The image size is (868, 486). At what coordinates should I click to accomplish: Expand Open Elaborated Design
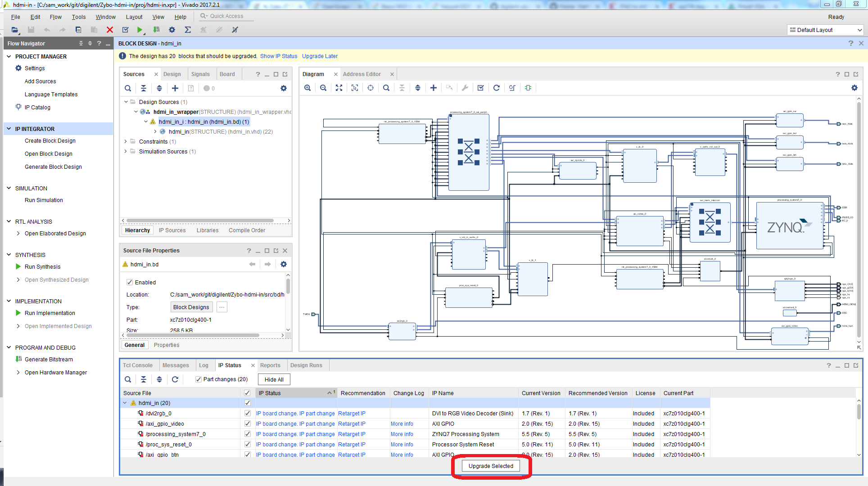(18, 233)
